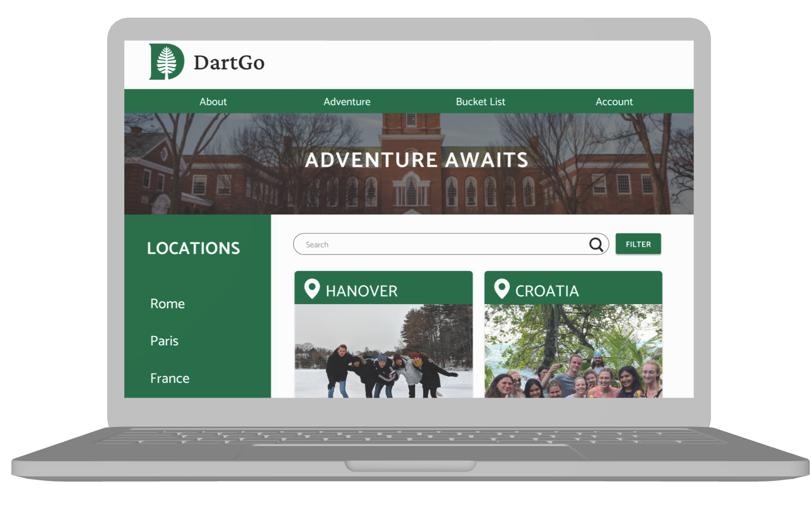
Task: Select Rome in Locations sidebar
Action: 168,304
